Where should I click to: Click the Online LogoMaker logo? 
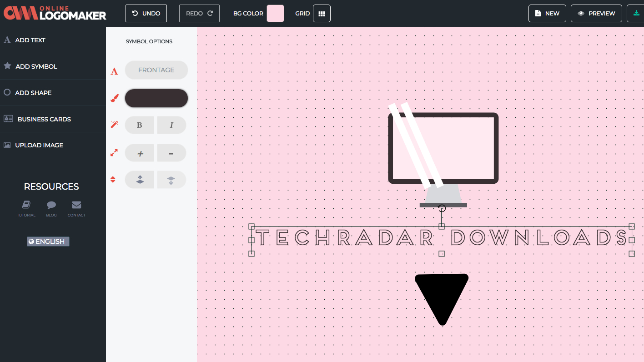click(55, 13)
